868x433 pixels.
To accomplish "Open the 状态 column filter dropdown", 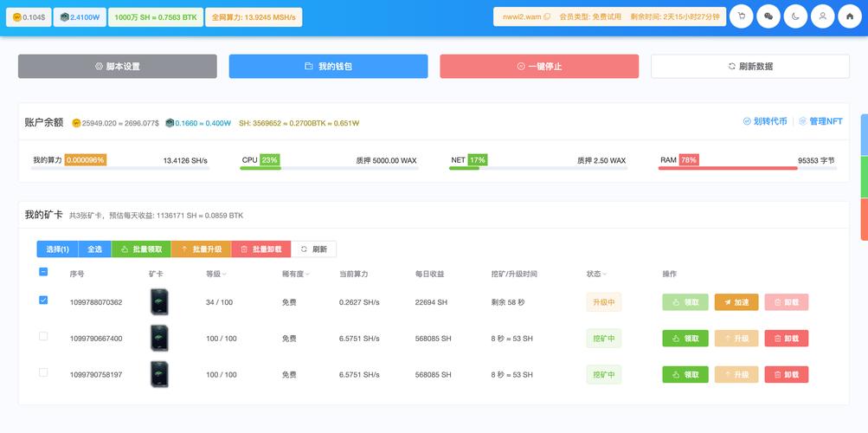I will (x=605, y=274).
